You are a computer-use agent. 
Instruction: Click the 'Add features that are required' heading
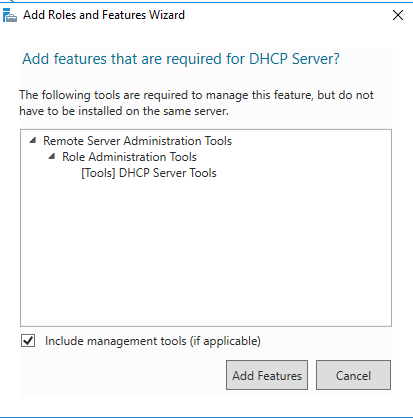click(181, 59)
